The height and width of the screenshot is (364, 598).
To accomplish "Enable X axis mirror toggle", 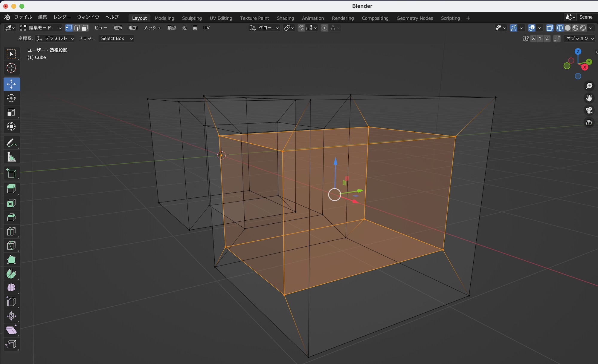I will (x=533, y=39).
